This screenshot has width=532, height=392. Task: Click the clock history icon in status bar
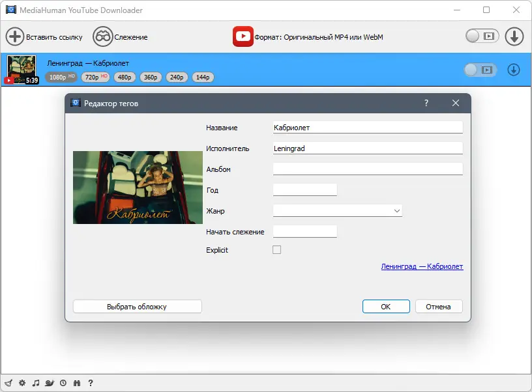(63, 383)
